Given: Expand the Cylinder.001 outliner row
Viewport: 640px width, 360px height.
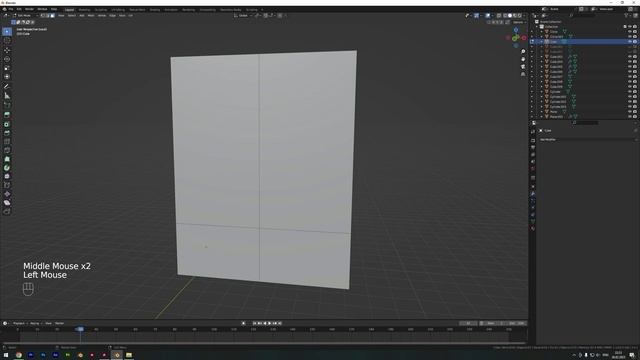Looking at the screenshot, I should [x=542, y=96].
